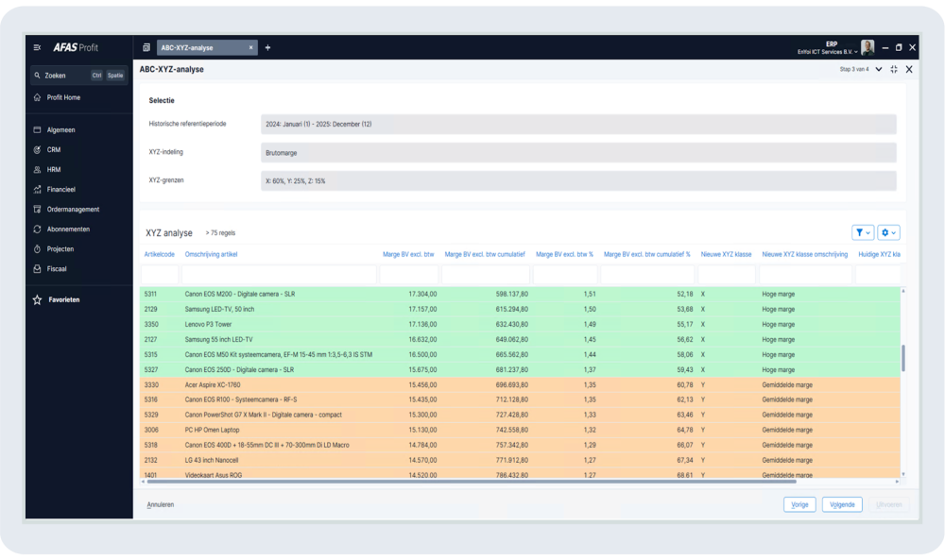Screen dimensions: 945x560
Task: Click the Abonnementen refresh icon
Action: (38, 229)
